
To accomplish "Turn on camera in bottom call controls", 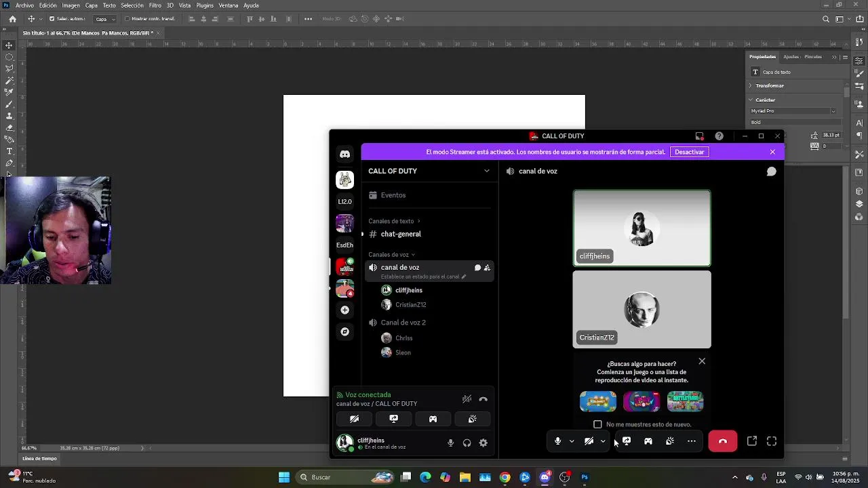I will pos(589,441).
